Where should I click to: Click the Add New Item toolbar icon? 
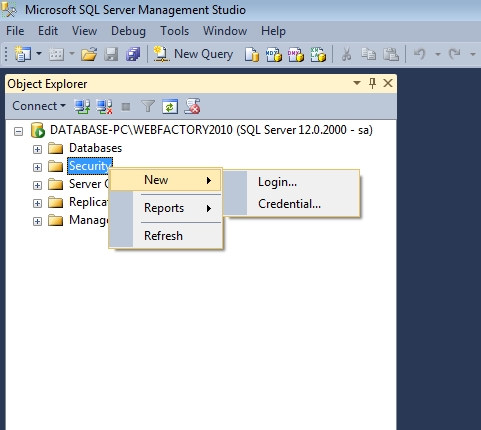click(x=56, y=54)
